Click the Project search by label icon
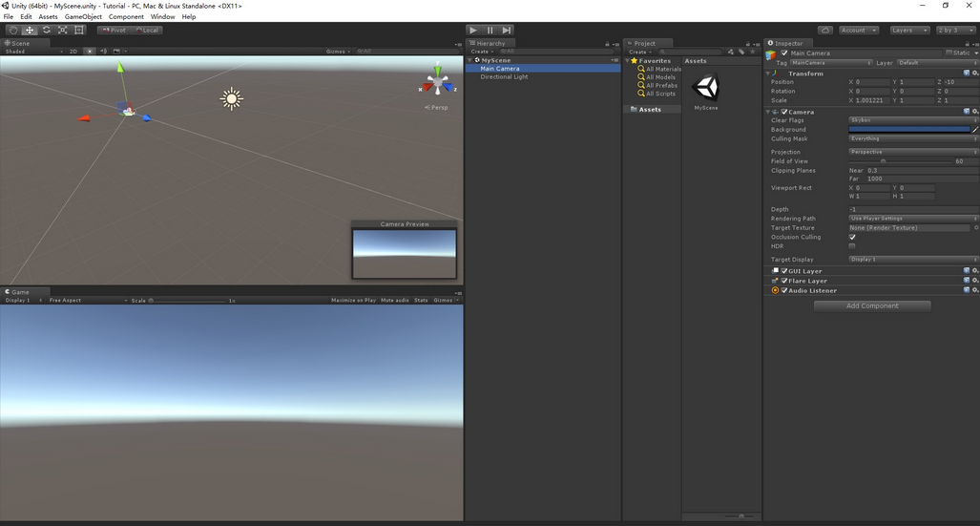This screenshot has width=980, height=526. [741, 52]
